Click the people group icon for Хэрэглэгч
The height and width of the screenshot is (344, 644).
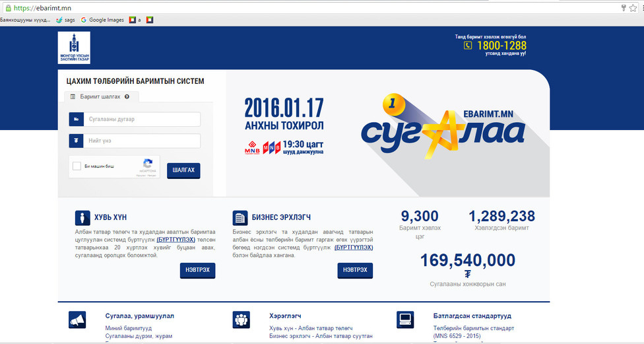[241, 320]
